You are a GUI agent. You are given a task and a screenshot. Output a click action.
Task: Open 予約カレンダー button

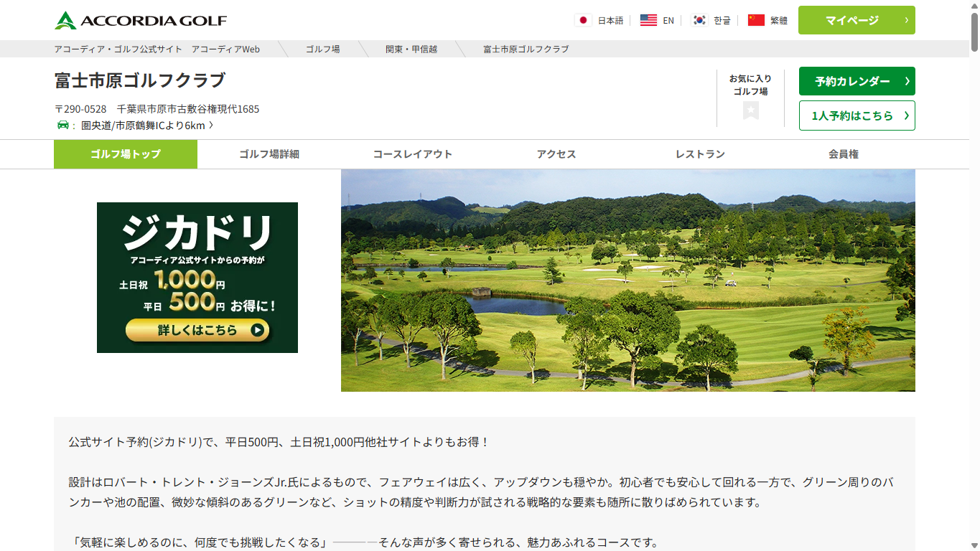pyautogui.click(x=857, y=81)
